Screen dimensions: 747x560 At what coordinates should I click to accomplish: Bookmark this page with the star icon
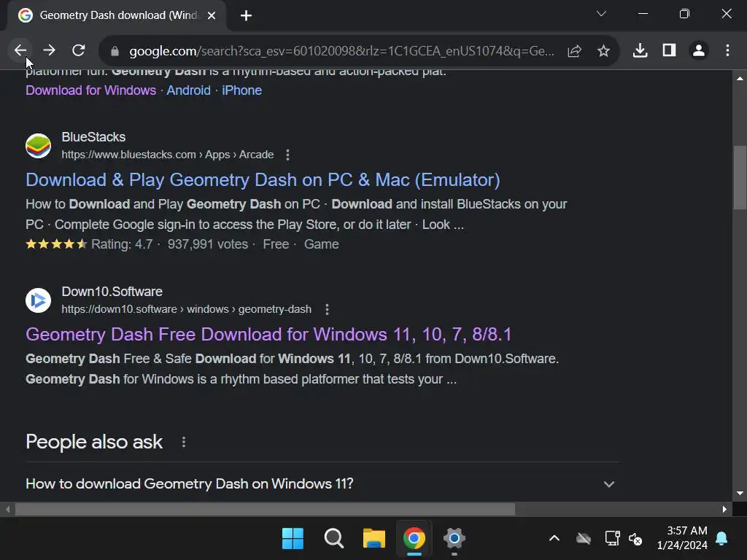point(603,51)
